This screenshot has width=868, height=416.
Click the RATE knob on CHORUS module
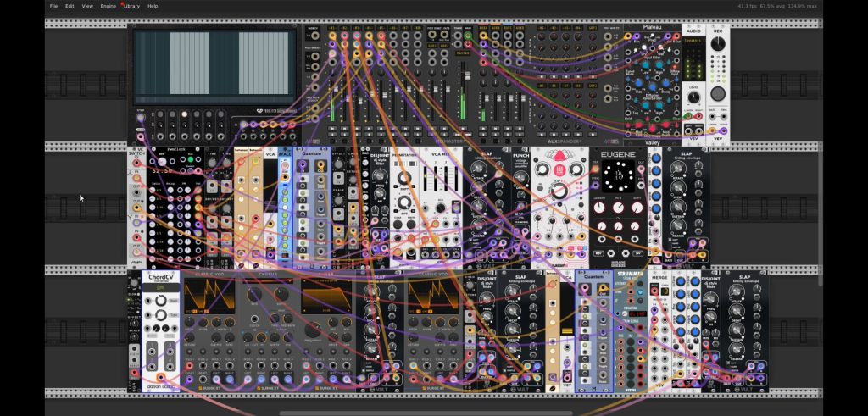pos(254,294)
